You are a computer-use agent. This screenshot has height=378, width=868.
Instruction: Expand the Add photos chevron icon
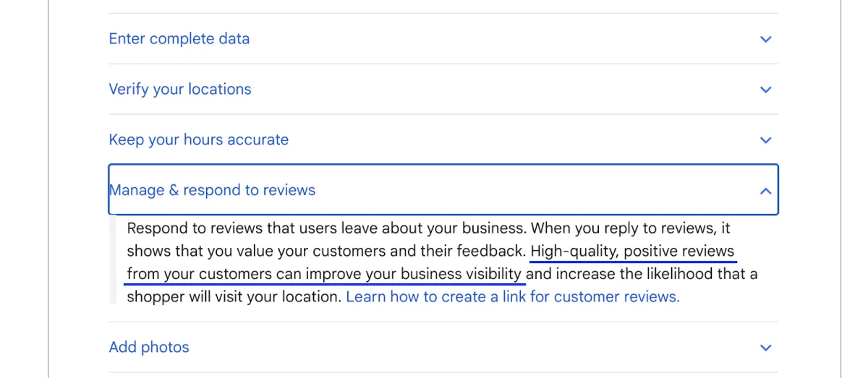766,348
